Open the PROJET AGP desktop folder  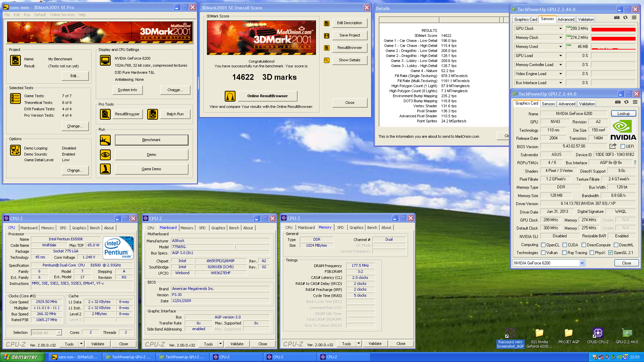coord(569,336)
